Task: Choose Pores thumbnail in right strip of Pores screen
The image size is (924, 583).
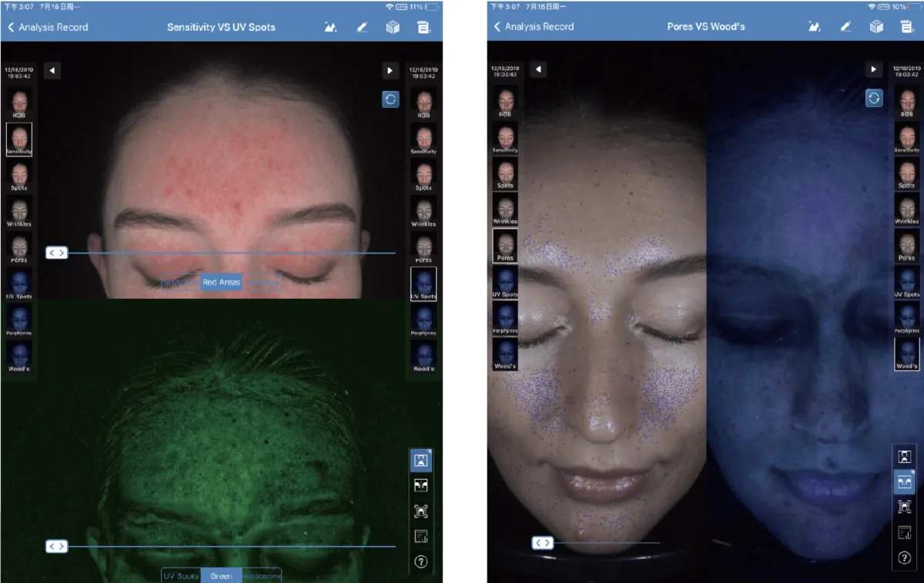Action: pyautogui.click(x=907, y=246)
